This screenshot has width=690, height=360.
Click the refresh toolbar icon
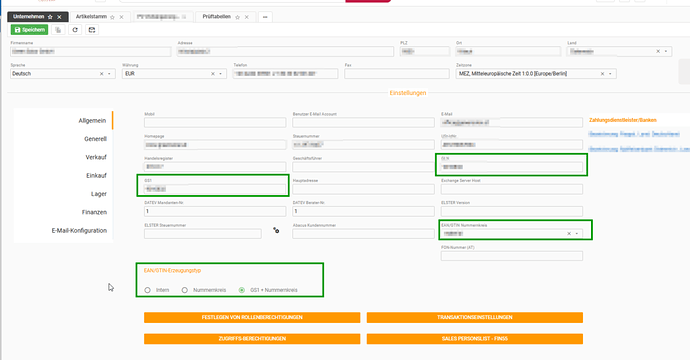(x=75, y=30)
